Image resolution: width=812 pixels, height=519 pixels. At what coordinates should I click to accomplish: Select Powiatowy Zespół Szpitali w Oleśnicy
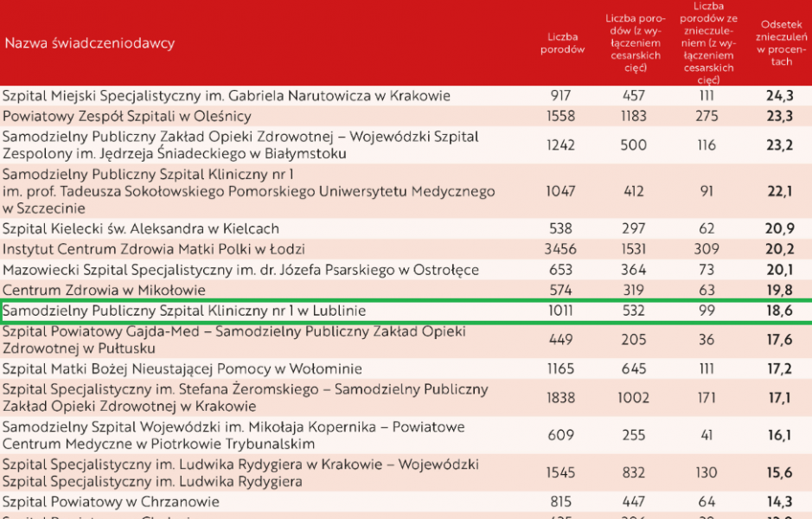point(127,116)
